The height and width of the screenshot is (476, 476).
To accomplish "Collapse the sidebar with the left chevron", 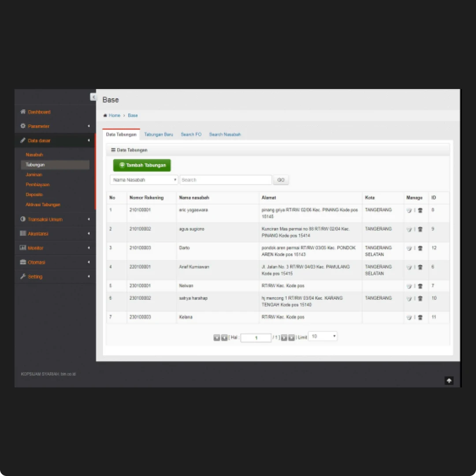I will 93,97.
